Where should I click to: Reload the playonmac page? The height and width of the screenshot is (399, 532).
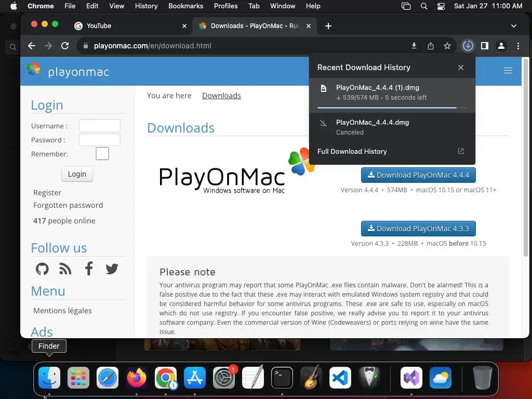pyautogui.click(x=65, y=46)
